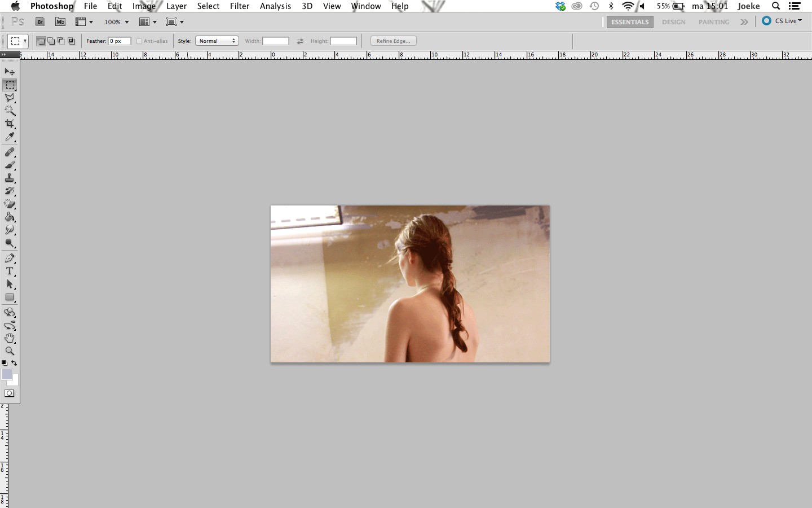Select the 3D Camera Rotate tool
The height and width of the screenshot is (508, 812).
click(x=10, y=326)
